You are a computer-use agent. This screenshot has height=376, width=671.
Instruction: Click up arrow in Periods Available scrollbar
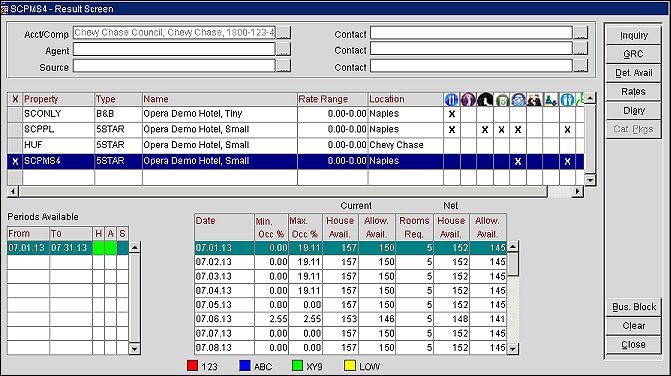pyautogui.click(x=134, y=247)
